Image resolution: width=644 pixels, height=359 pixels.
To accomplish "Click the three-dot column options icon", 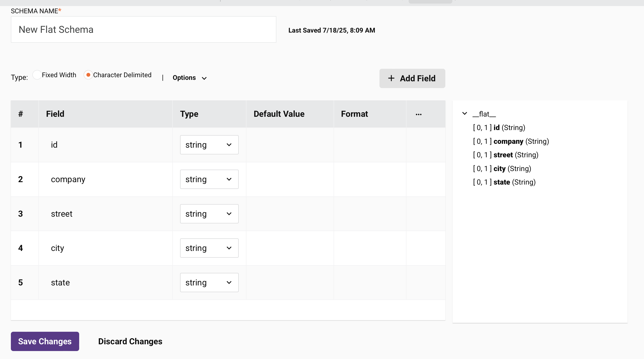I will point(419,114).
